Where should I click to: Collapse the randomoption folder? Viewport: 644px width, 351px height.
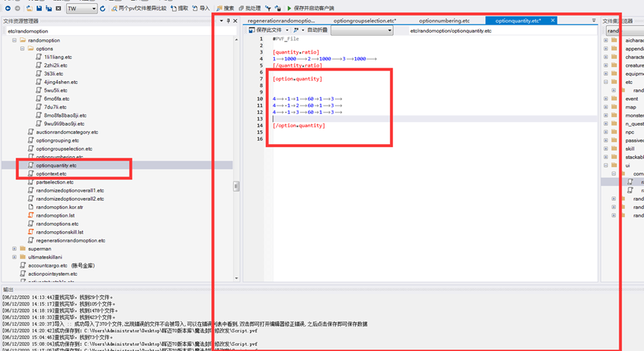tap(14, 40)
